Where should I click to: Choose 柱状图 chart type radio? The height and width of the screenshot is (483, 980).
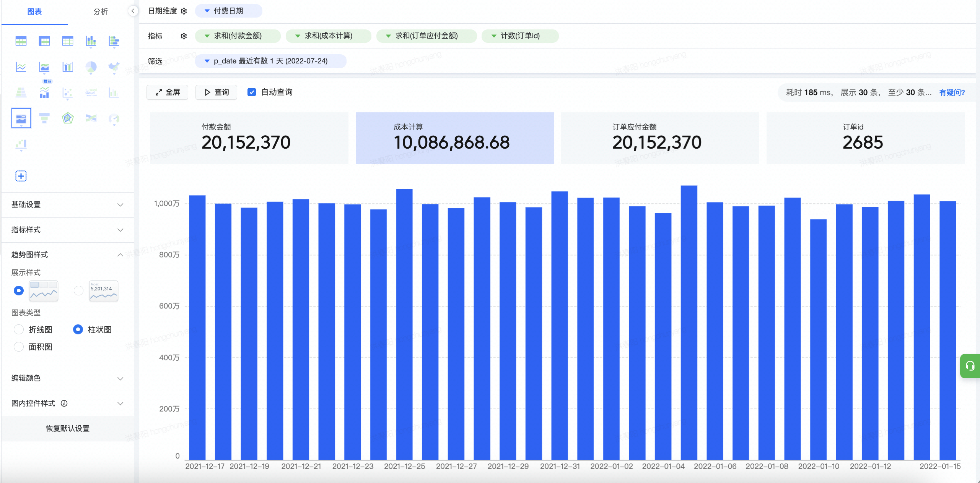[78, 329]
